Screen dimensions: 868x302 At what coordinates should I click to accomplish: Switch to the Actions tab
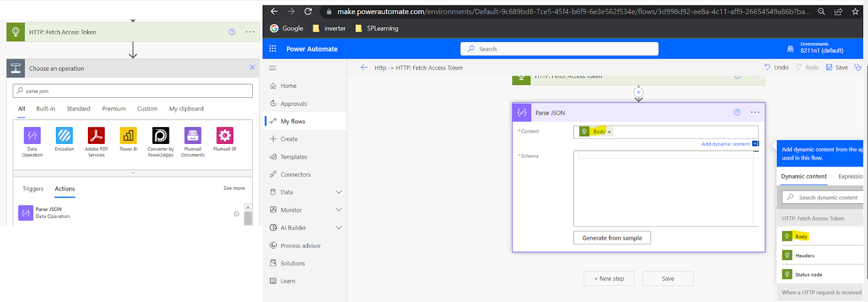click(x=65, y=188)
